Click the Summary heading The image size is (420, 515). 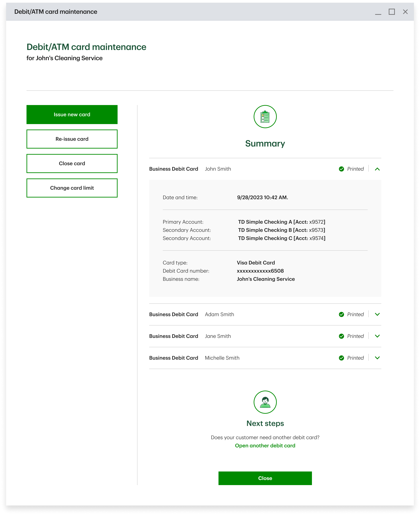pyautogui.click(x=265, y=144)
